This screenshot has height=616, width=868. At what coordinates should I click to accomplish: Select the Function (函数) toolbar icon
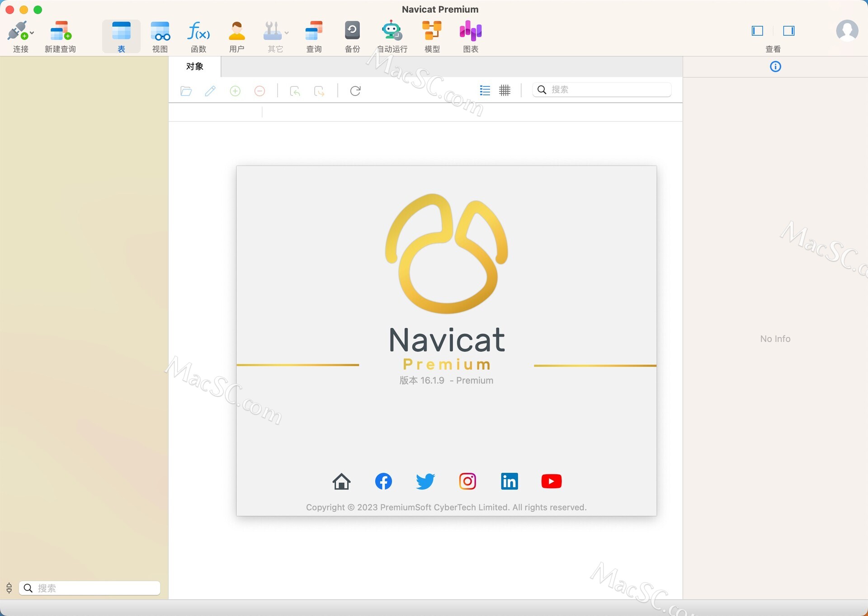[198, 31]
